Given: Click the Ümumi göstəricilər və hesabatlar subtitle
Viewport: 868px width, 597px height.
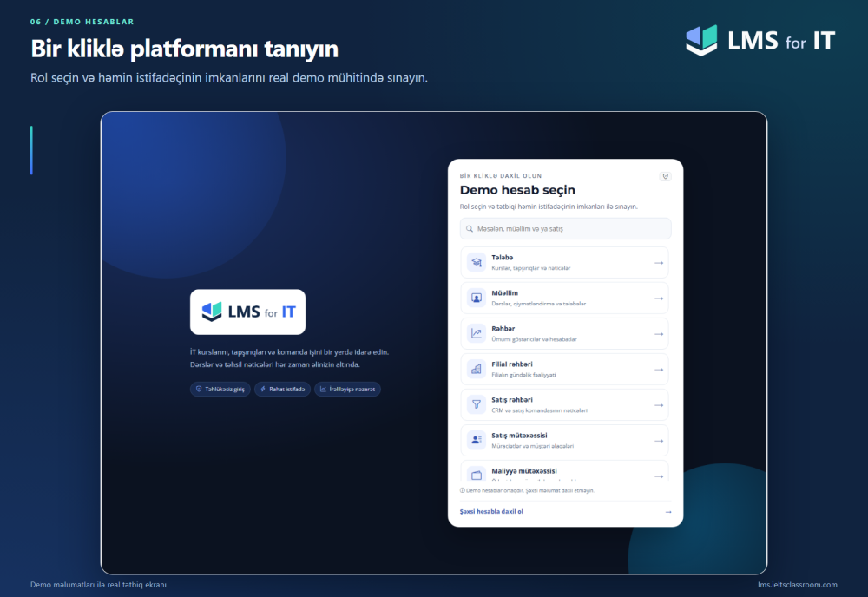Looking at the screenshot, I should pyautogui.click(x=534, y=339).
